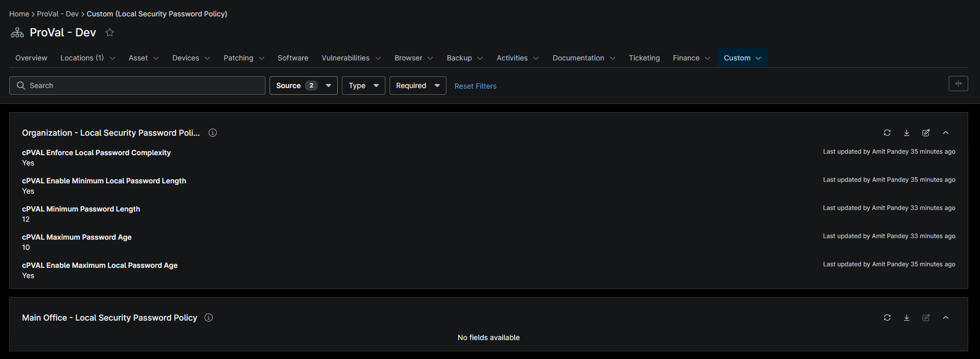The image size is (980, 359).
Task: Click the Main Office - Local Security Password Policy title
Action: 110,318
